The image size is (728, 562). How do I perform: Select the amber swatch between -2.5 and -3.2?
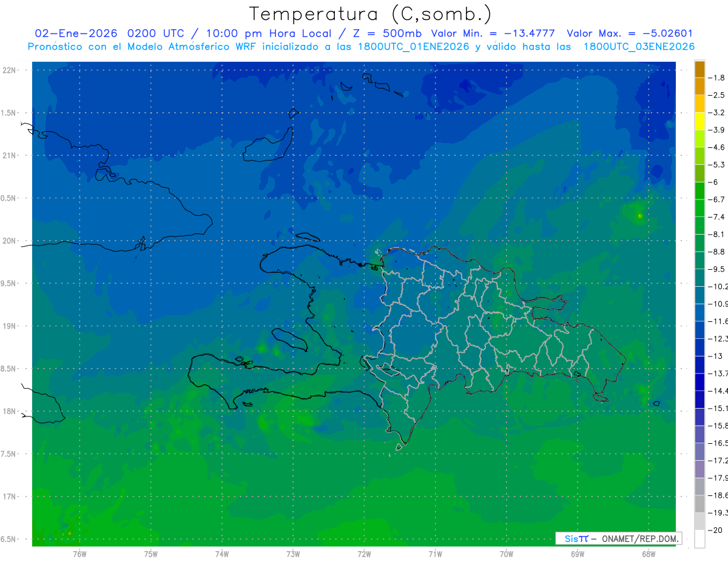pos(699,104)
